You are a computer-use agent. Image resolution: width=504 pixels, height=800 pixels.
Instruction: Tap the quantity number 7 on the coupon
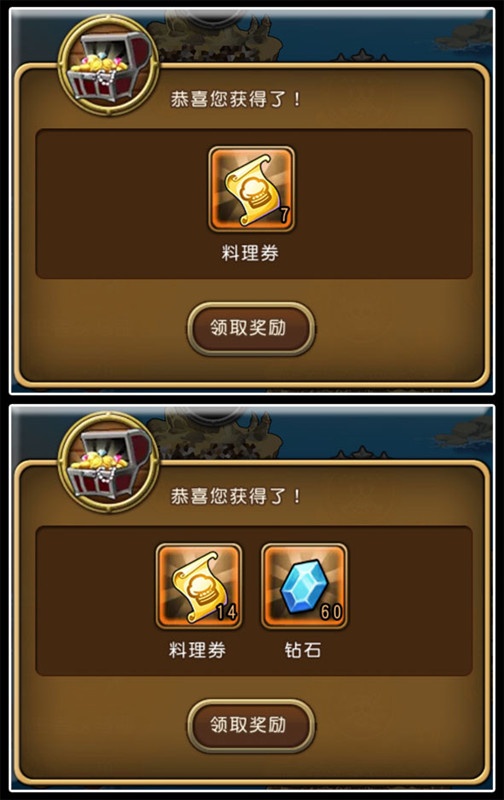click(x=284, y=214)
